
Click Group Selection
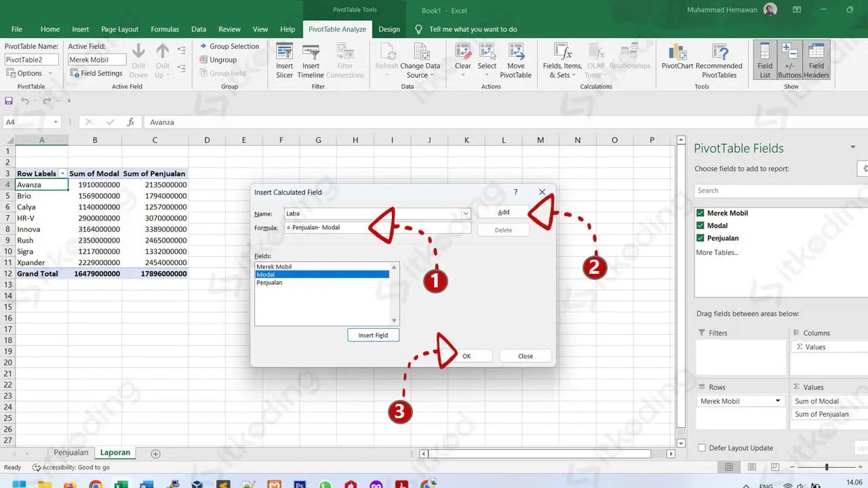[229, 46]
